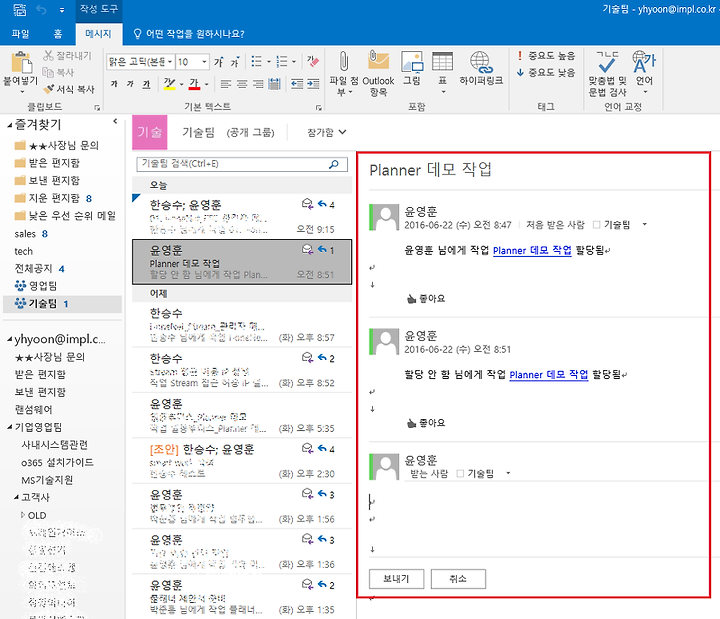Click the Paste (붙여넣기) clipboard icon
Screen dimensions: 720x619
tap(21, 63)
